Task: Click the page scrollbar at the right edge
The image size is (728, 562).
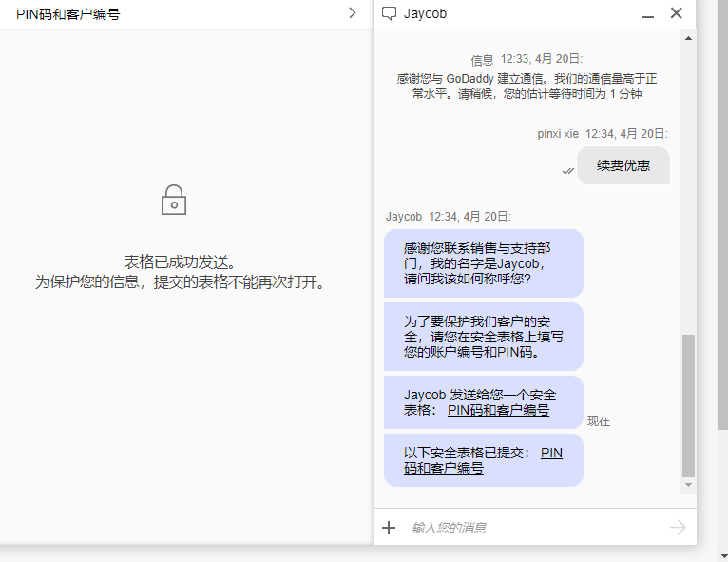Action: tap(722, 214)
